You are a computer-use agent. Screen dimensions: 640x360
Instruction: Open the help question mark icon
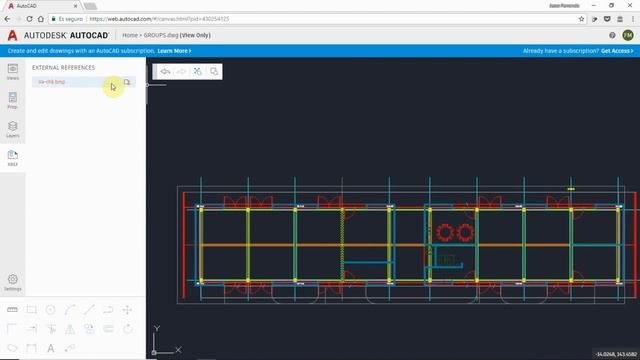[x=612, y=36]
